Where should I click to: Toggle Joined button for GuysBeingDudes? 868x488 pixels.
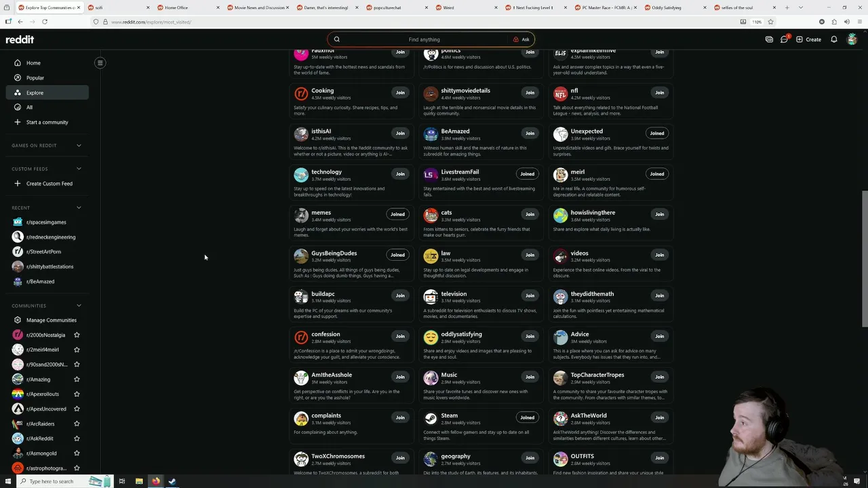[397, 255]
